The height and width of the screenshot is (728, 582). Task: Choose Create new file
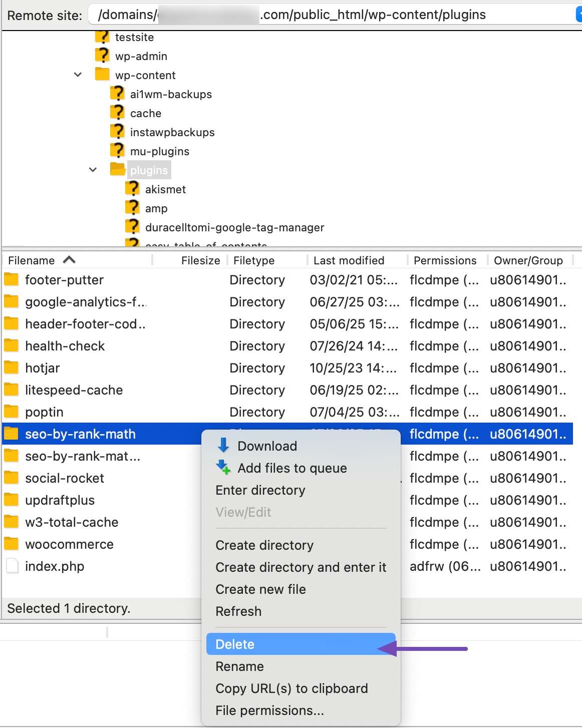click(x=301, y=589)
